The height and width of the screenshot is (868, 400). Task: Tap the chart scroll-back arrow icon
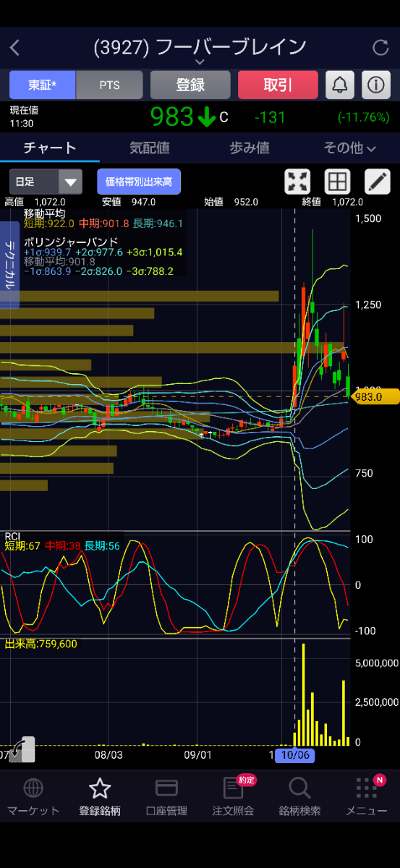(x=23, y=749)
